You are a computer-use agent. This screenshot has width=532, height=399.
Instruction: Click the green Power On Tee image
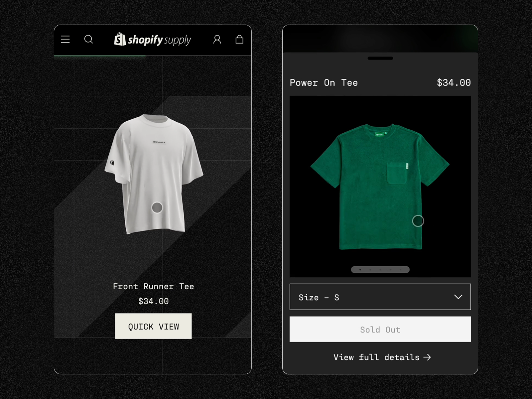click(380, 187)
